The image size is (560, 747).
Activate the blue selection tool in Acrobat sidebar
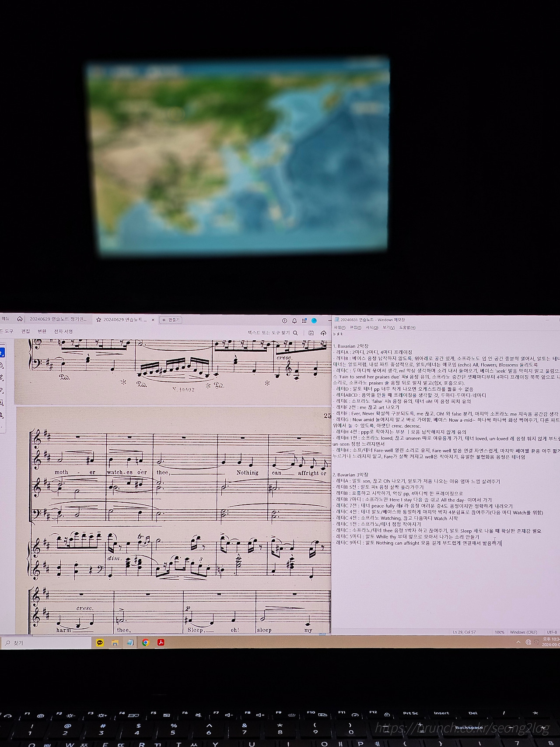[2, 352]
